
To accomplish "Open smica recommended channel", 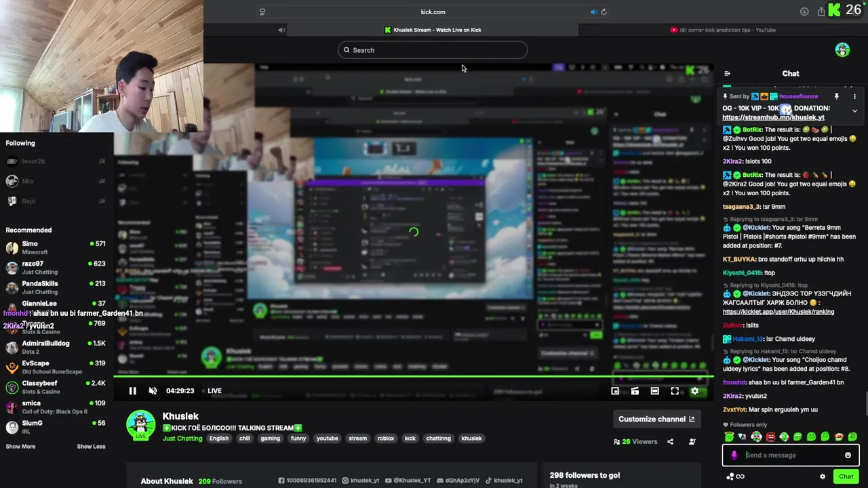I will coord(56,407).
